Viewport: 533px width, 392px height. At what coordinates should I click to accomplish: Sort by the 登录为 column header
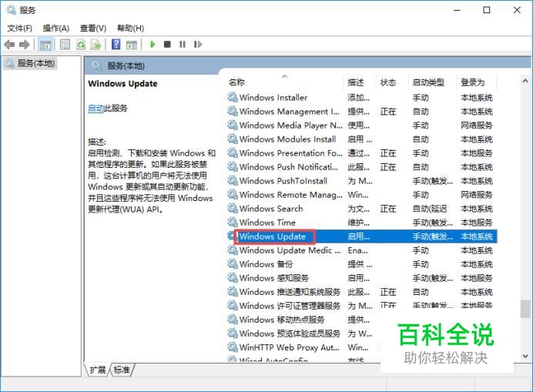tap(473, 82)
